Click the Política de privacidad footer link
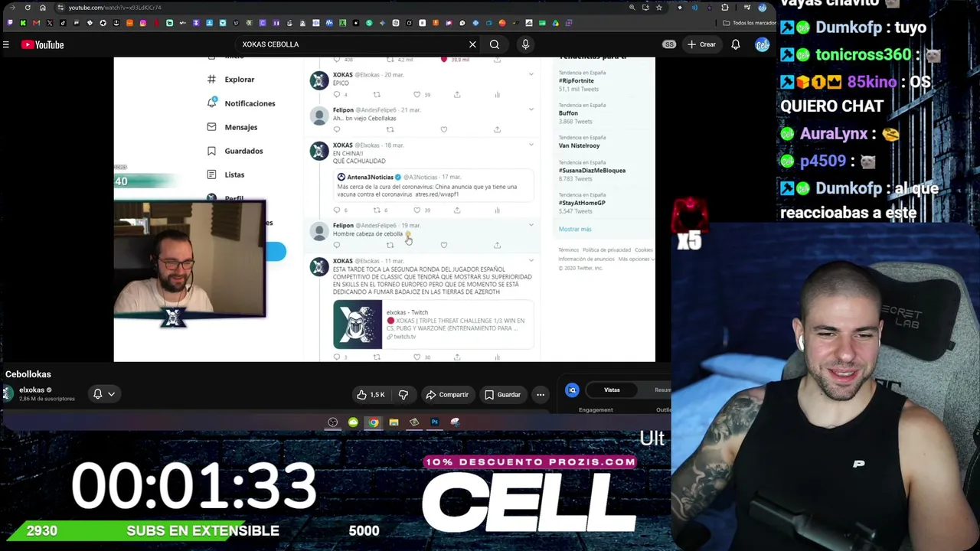The width and height of the screenshot is (980, 551). click(606, 250)
